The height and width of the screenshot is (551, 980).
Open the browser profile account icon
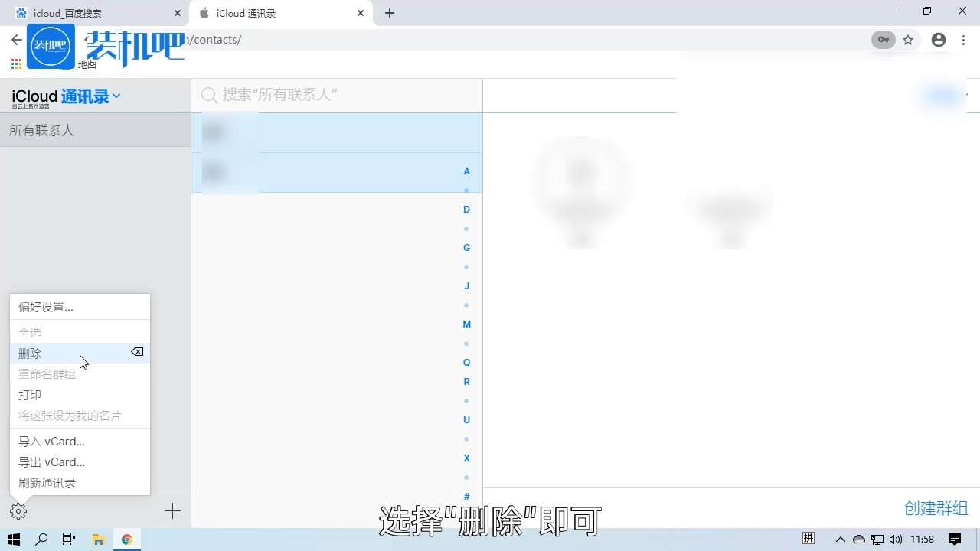coord(939,40)
